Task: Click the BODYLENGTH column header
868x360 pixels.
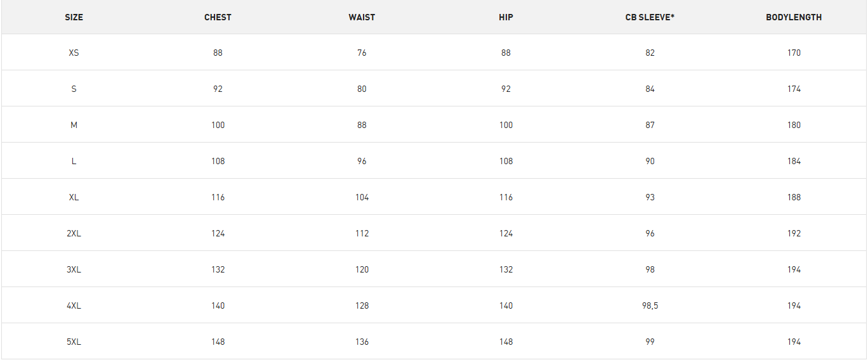Action: [x=794, y=17]
